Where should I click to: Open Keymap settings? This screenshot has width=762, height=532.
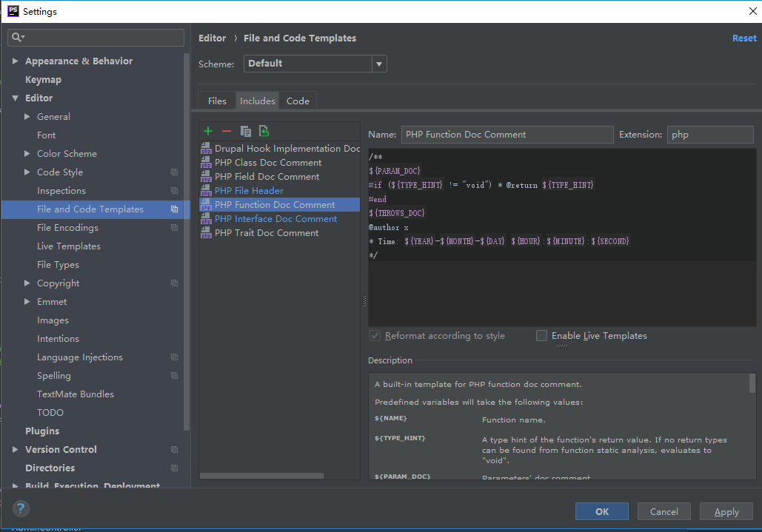click(43, 80)
